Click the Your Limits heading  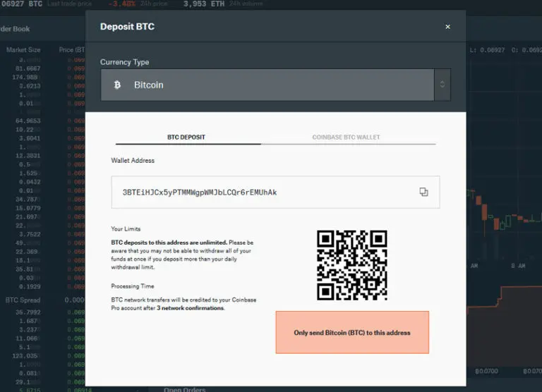[x=126, y=229]
